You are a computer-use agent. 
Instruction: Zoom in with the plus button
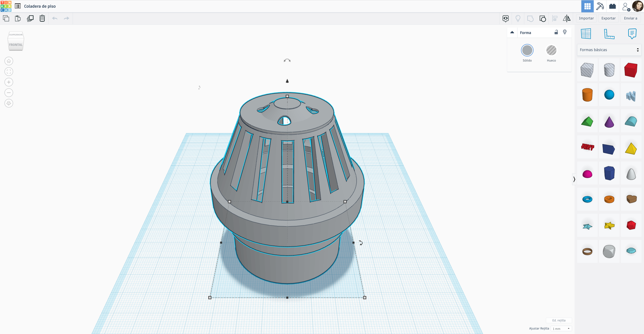pos(9,82)
